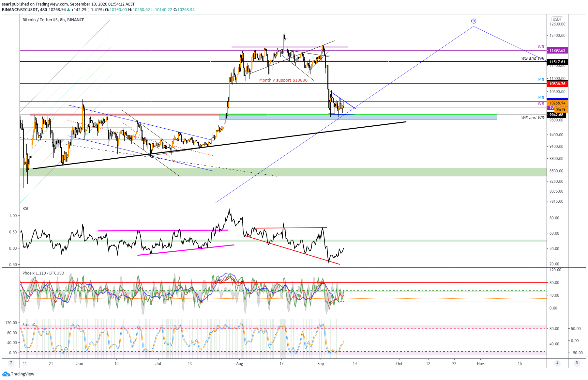
Task: Click the Aug label on time axis
Action: pos(239,364)
